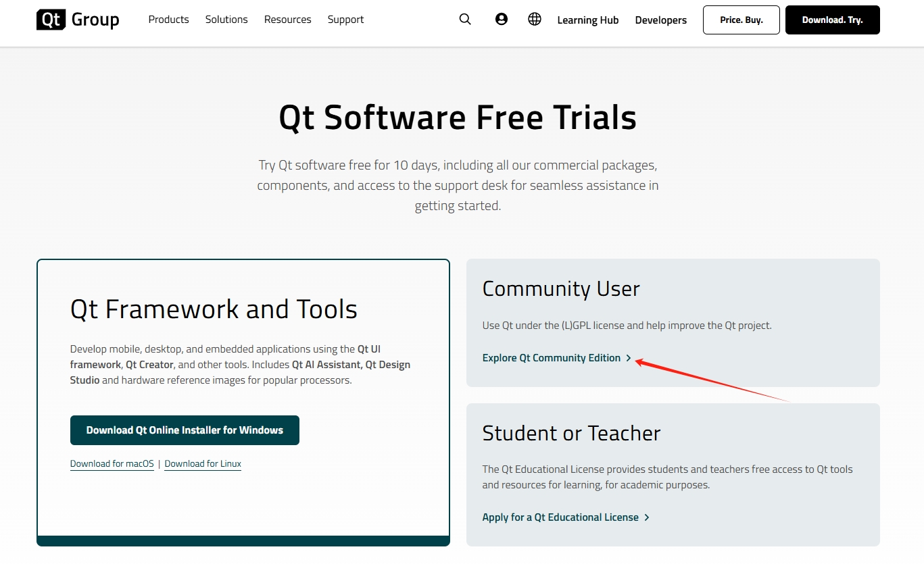Click the Download. Try. button
924x564 pixels.
click(833, 20)
